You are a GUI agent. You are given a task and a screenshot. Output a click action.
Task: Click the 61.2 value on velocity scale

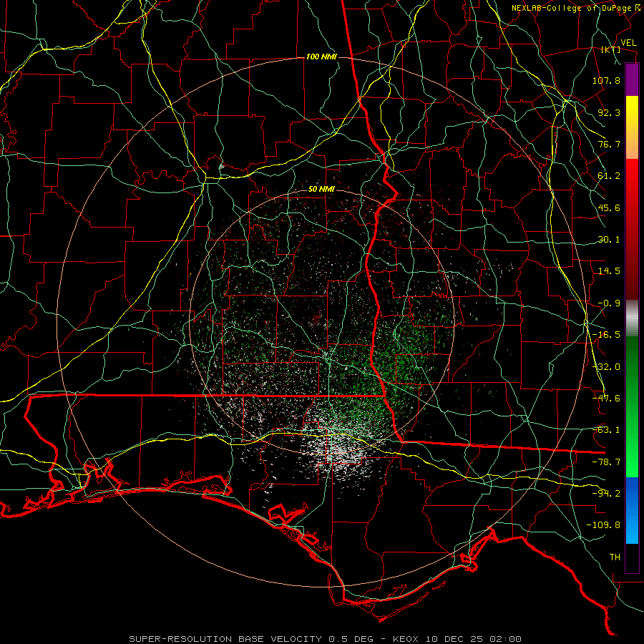coord(609,176)
